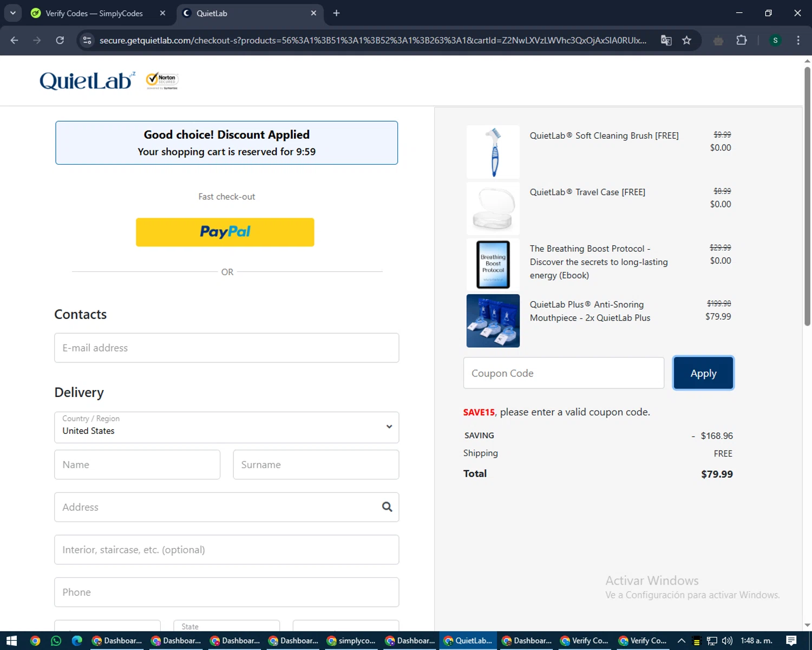
Task: Click the taskbar volume icon
Action: click(x=727, y=641)
